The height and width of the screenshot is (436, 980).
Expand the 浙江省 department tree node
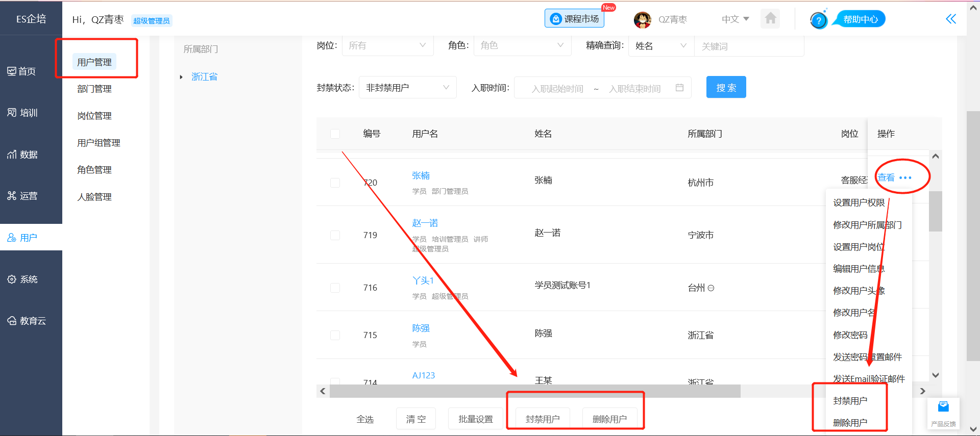pyautogui.click(x=181, y=77)
